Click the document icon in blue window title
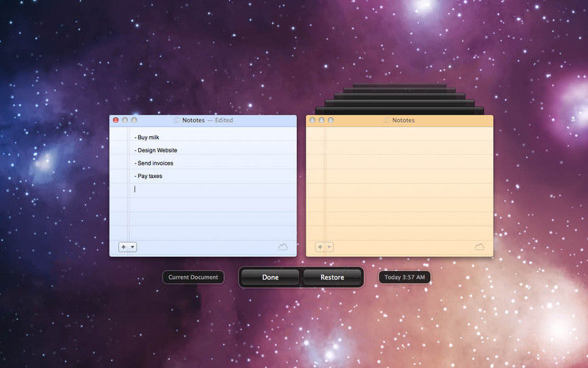This screenshot has height=368, width=588. 177,120
